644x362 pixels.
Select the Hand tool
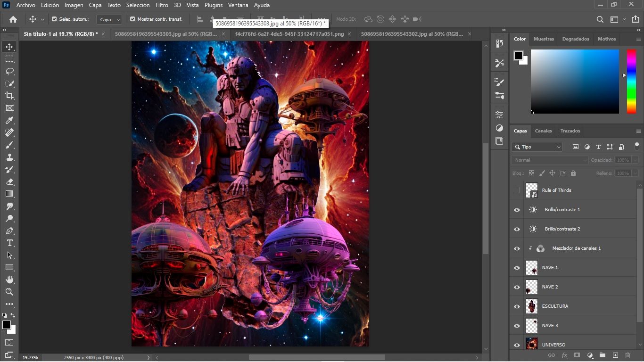9,280
